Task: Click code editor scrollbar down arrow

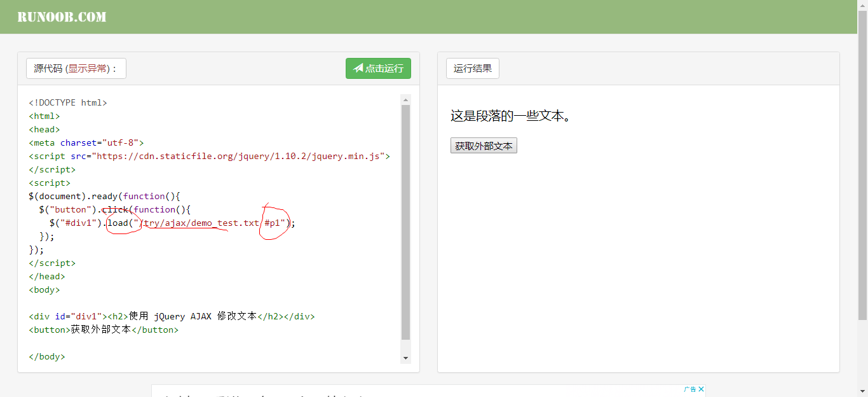Action: point(406,359)
